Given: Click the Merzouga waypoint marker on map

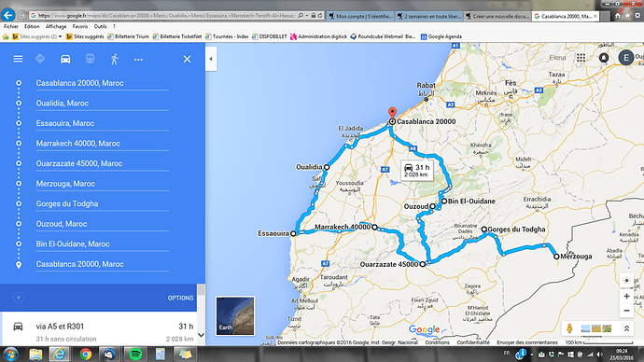Looking at the screenshot, I should [x=556, y=257].
